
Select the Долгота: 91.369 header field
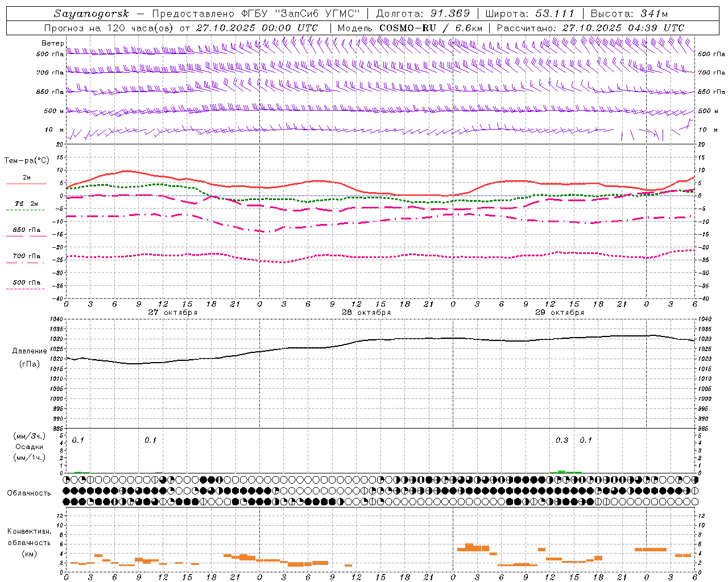(423, 13)
